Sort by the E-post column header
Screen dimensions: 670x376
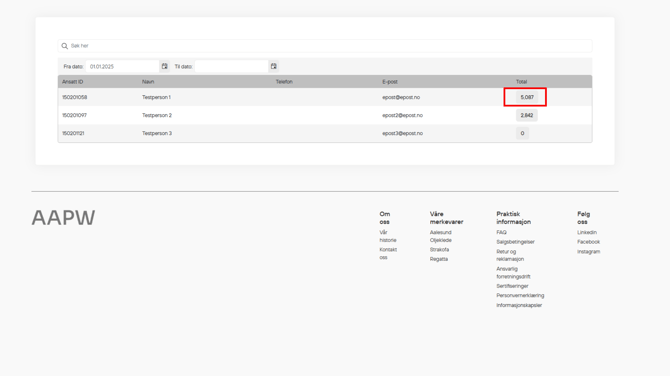pyautogui.click(x=390, y=82)
